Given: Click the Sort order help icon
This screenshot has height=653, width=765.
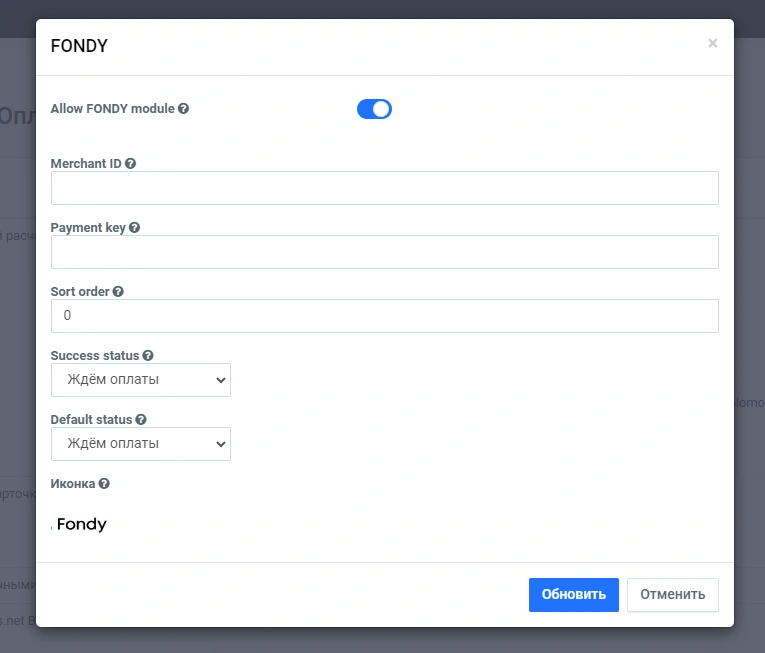Looking at the screenshot, I should 118,292.
